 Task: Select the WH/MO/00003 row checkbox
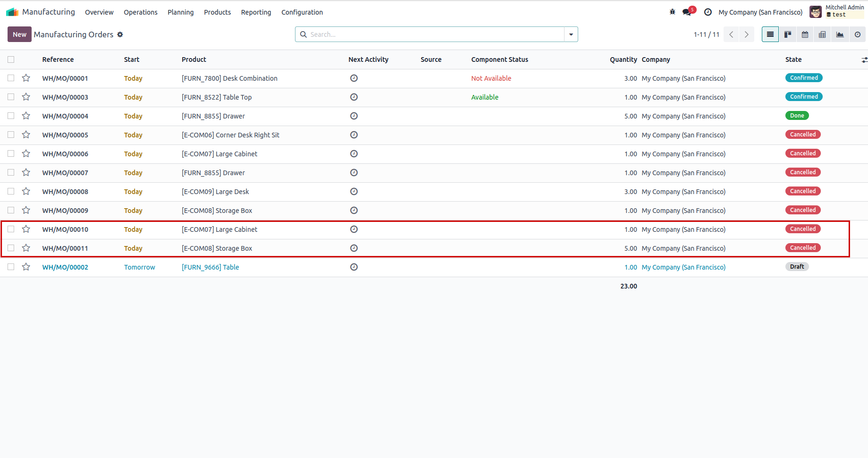pos(11,97)
